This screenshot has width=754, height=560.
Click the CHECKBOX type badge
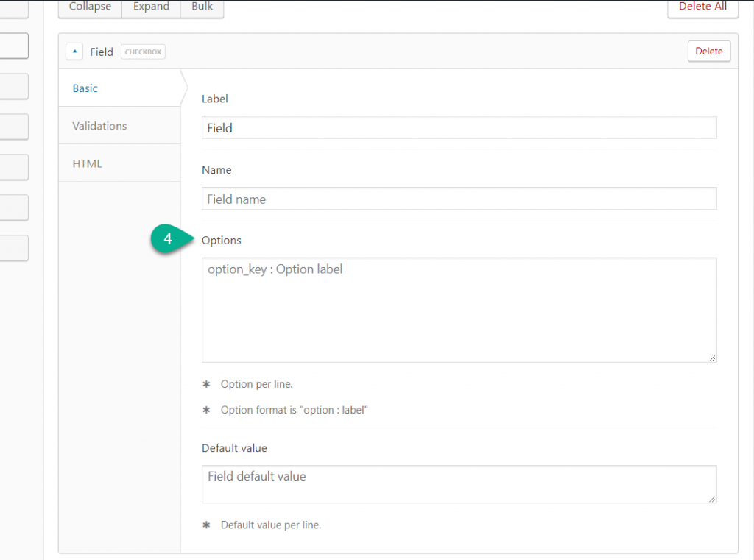(142, 52)
